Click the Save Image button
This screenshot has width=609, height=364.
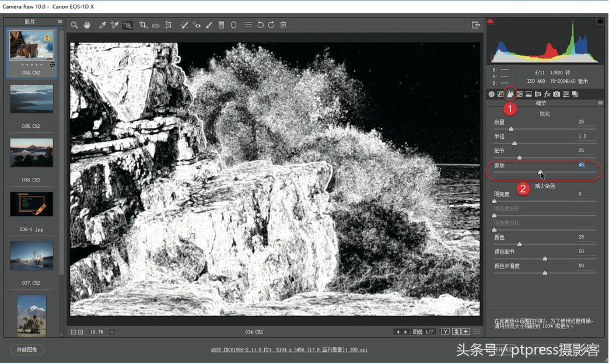pos(27,350)
